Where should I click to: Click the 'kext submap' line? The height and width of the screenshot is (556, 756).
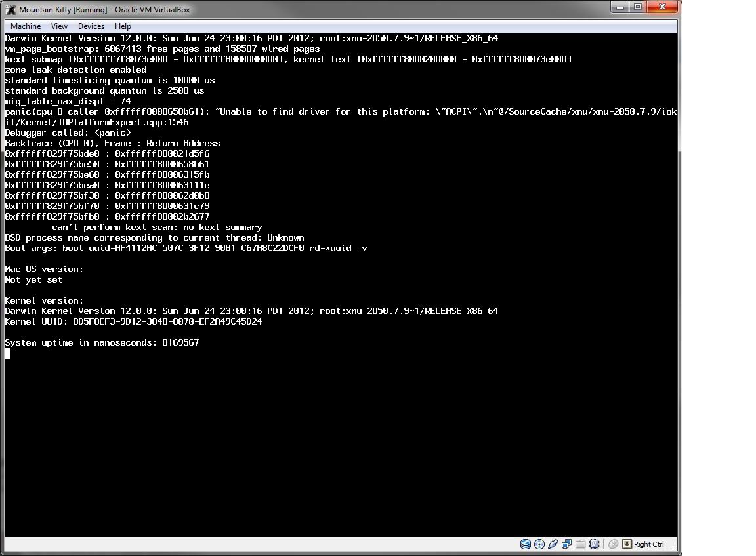pyautogui.click(x=288, y=59)
